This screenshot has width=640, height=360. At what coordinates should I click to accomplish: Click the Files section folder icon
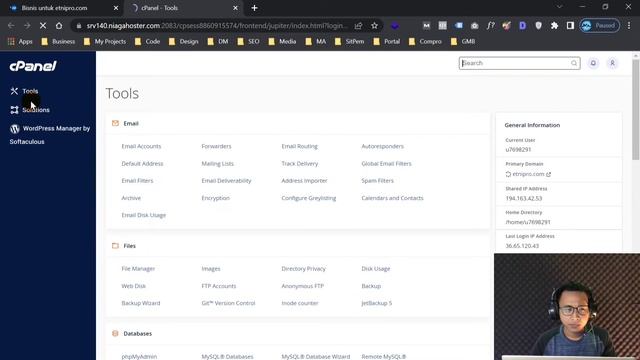pyautogui.click(x=115, y=246)
